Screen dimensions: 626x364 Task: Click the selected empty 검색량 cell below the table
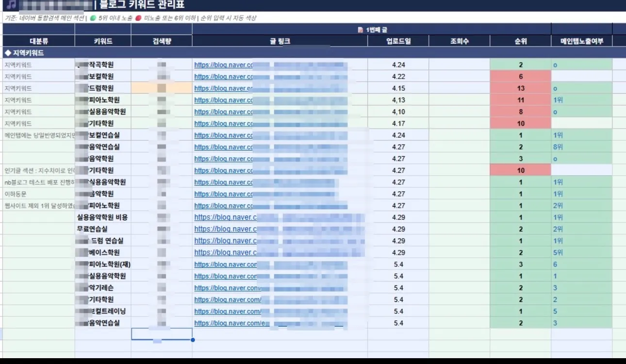click(162, 334)
